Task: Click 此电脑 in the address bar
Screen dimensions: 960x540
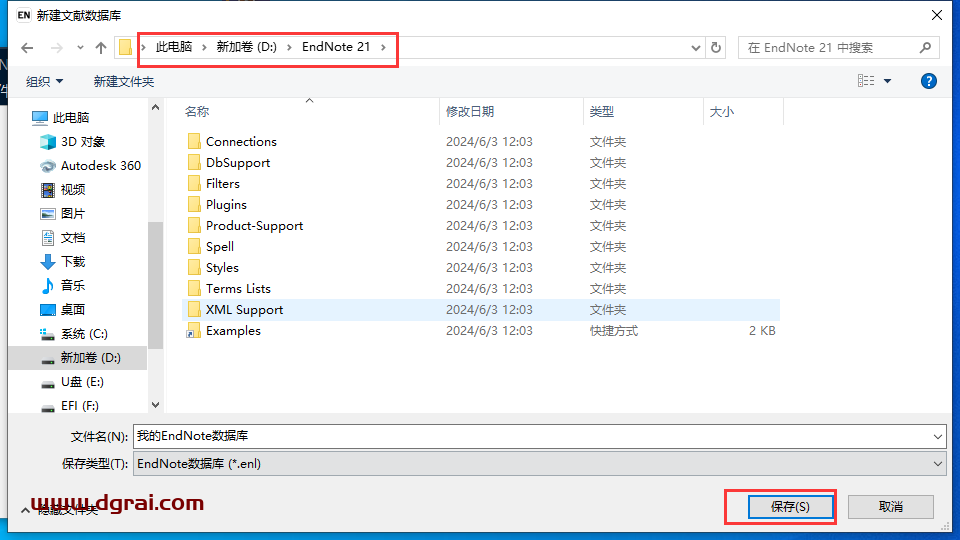Action: point(174,47)
